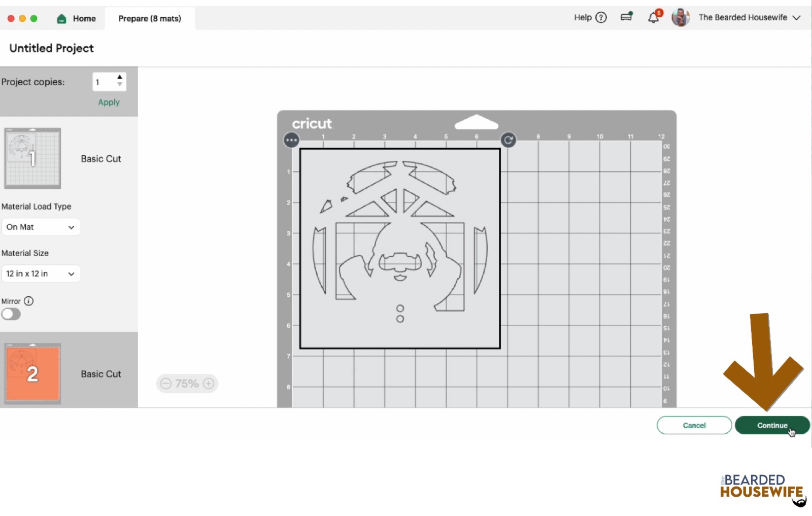The height and width of the screenshot is (516, 812).
Task: Go to the Home tab
Action: (x=77, y=19)
